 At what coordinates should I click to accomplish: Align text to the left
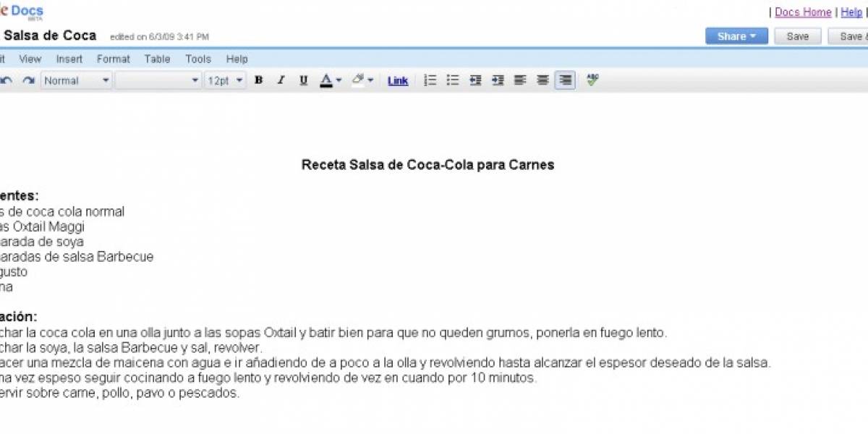[520, 80]
